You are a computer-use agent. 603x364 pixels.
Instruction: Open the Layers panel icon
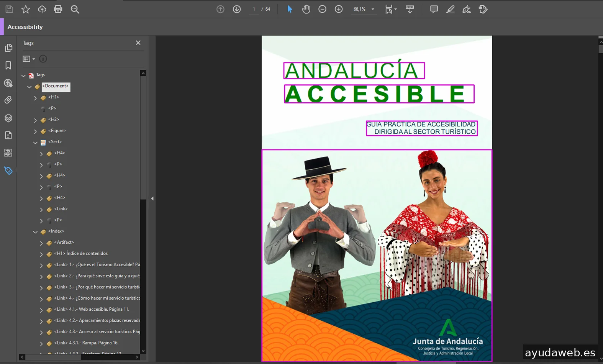pyautogui.click(x=8, y=118)
